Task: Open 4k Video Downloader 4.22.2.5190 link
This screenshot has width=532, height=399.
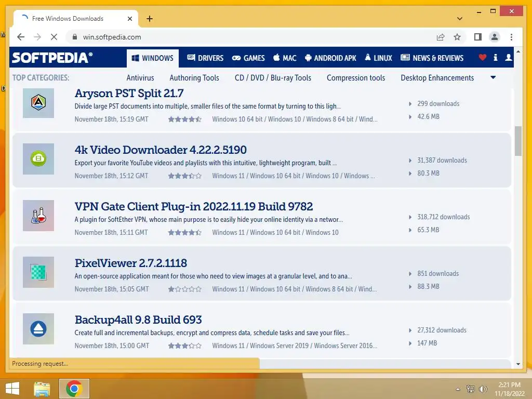Action: pyautogui.click(x=161, y=150)
